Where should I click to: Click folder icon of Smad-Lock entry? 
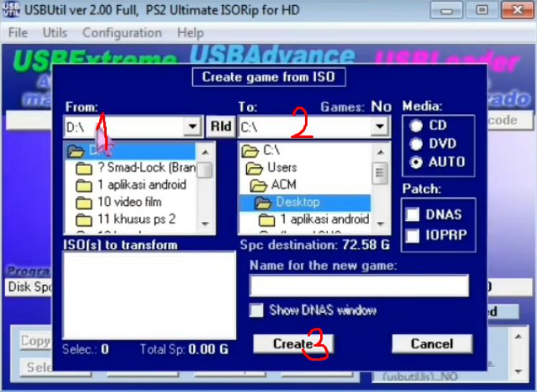84,169
